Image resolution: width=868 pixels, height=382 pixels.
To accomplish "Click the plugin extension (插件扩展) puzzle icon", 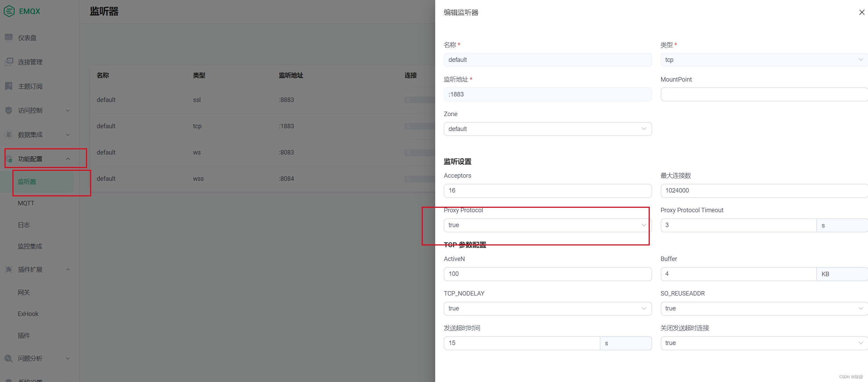I will tap(9, 269).
